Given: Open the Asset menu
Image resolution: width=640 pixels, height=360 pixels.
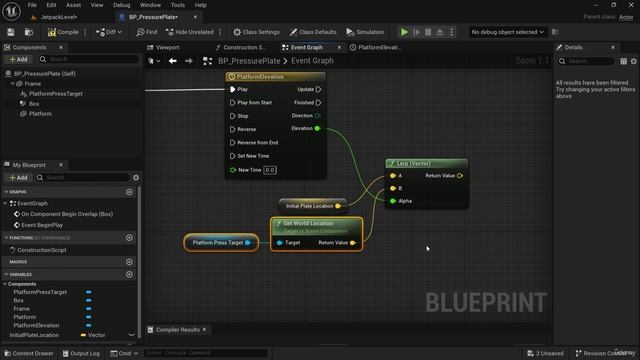Looking at the screenshot, I should coord(73,5).
